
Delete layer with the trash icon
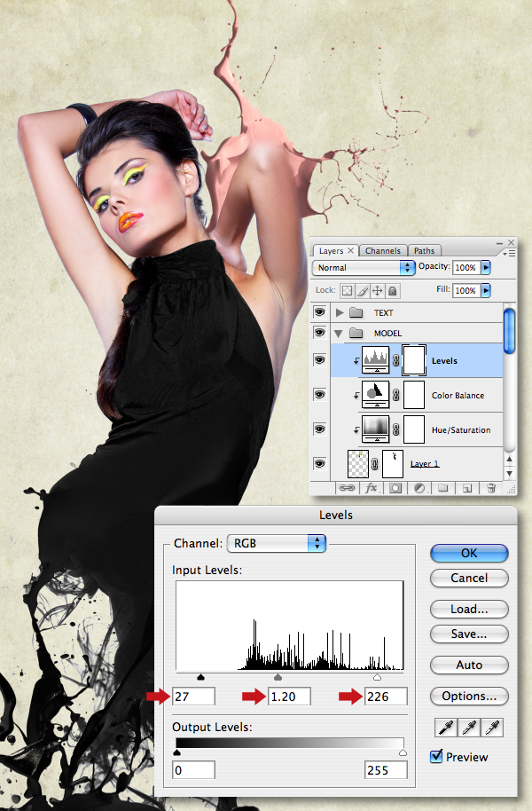tap(491, 488)
